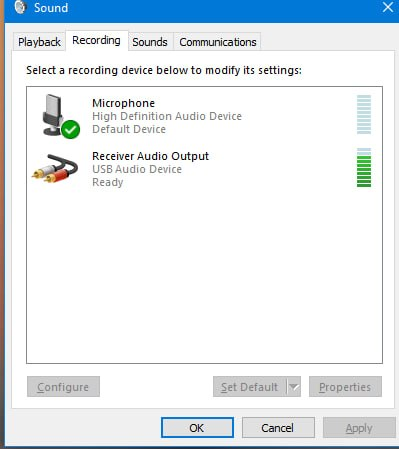Select the Receiver Audio Output cable icon

[x=55, y=169]
